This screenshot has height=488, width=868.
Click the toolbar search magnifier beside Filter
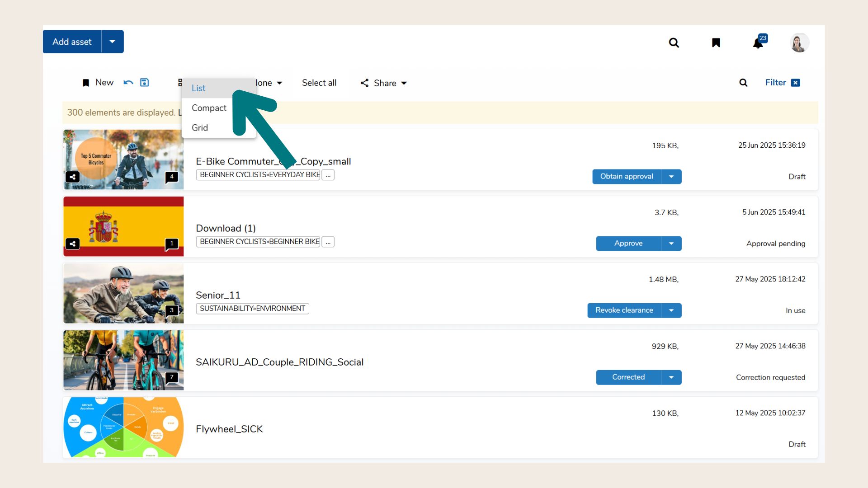tap(743, 83)
